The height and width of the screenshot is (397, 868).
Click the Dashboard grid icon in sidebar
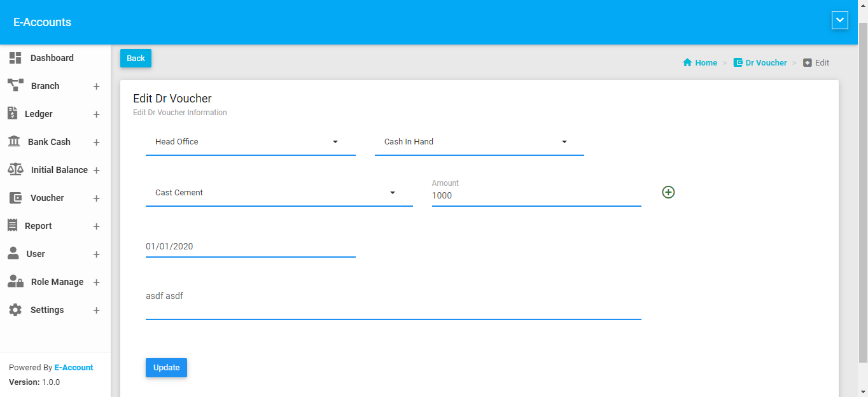pos(15,58)
